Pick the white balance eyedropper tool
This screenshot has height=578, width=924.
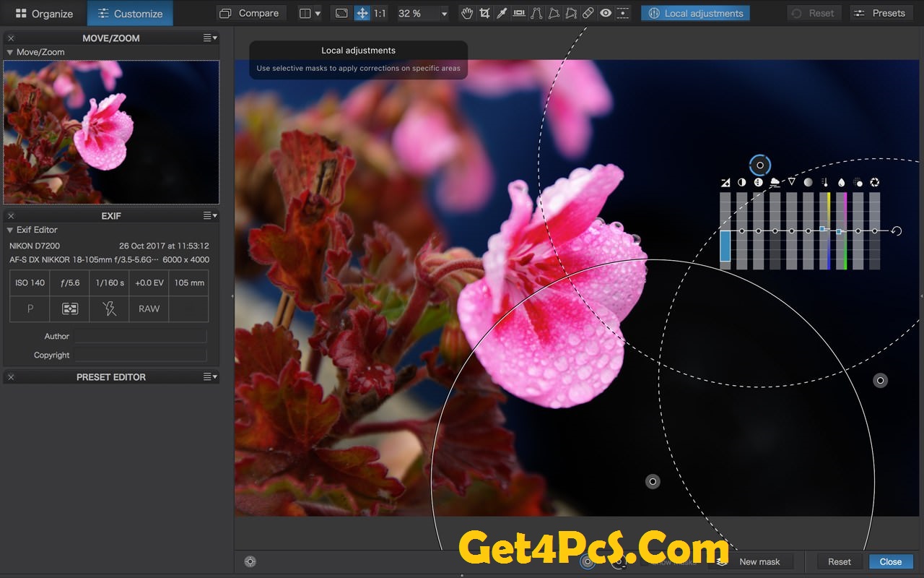tap(502, 13)
